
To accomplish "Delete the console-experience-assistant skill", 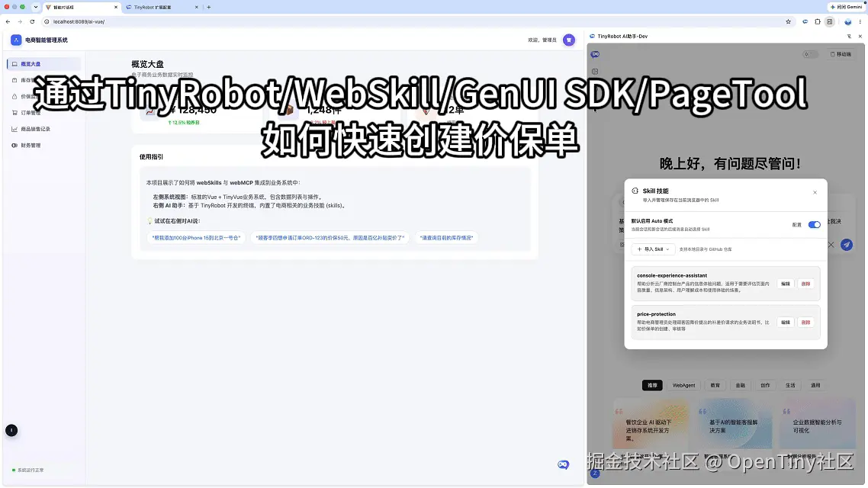I will (805, 284).
